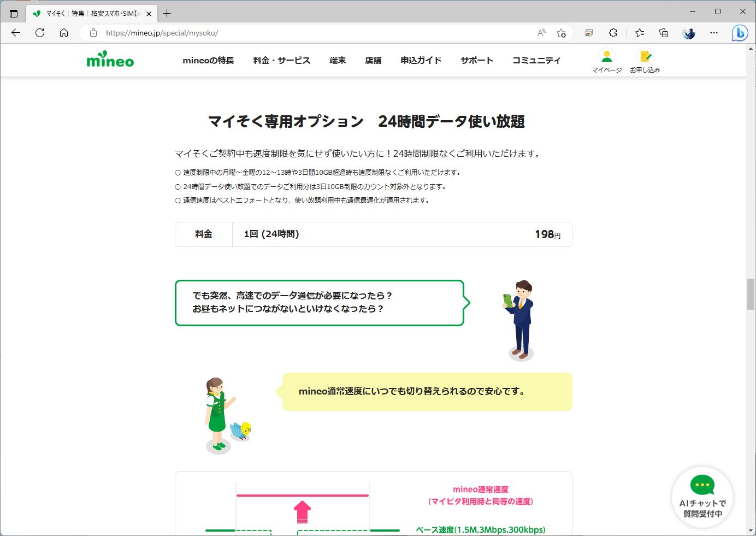Open collections icon
The width and height of the screenshot is (756, 536).
(664, 33)
